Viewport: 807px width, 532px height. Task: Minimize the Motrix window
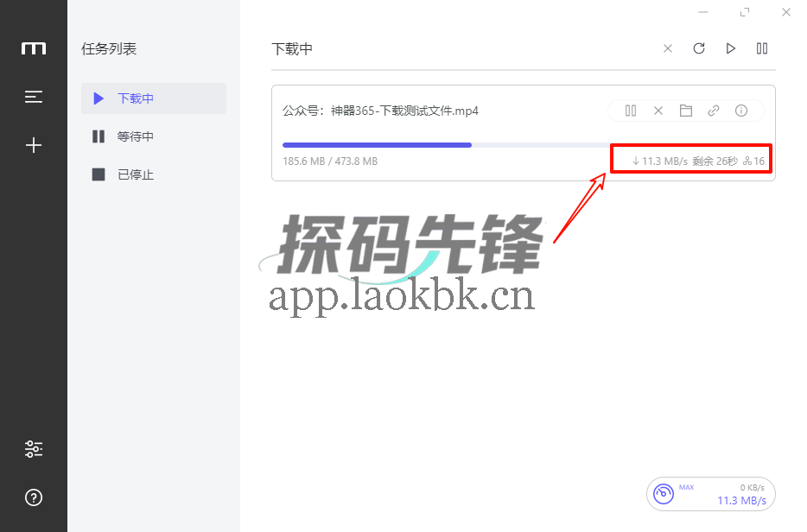coord(703,12)
